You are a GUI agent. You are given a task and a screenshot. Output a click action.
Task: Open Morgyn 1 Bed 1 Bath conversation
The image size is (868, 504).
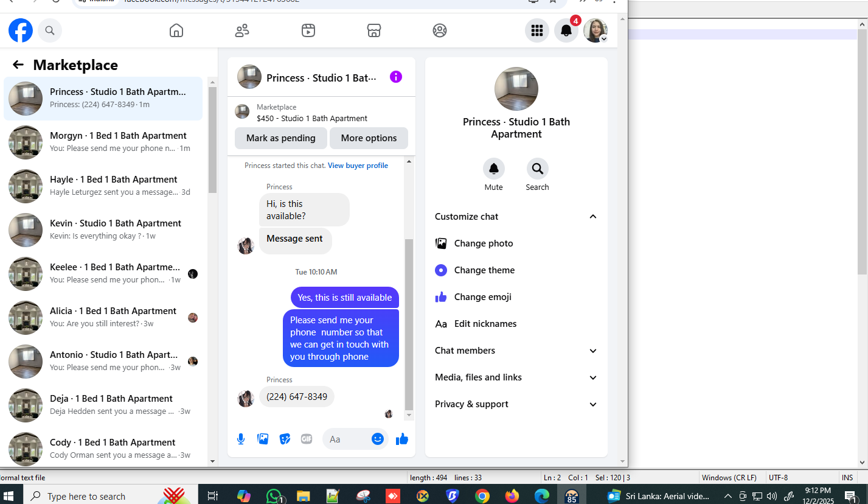[103, 142]
